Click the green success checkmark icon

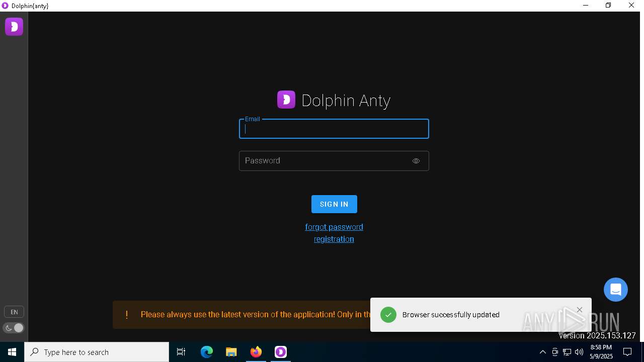388,315
